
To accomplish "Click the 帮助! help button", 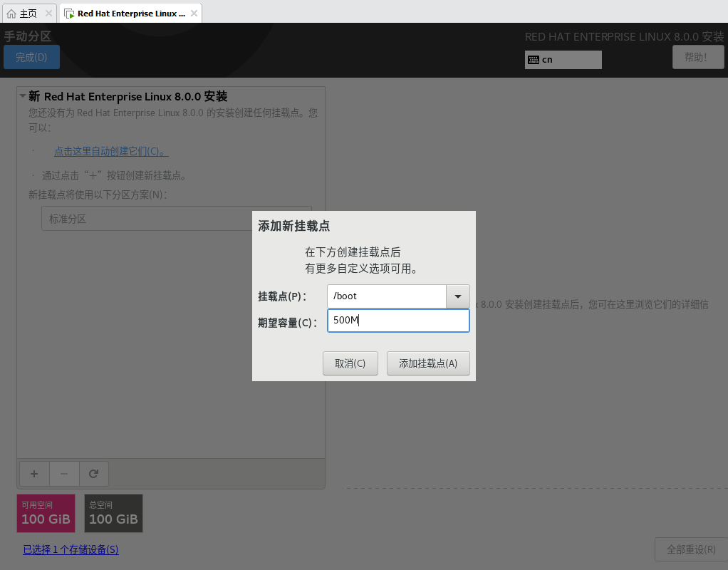I will pyautogui.click(x=698, y=57).
